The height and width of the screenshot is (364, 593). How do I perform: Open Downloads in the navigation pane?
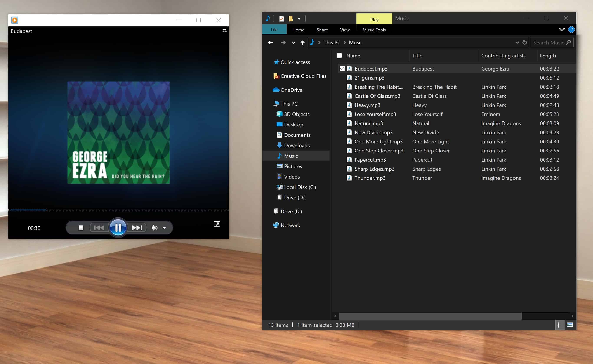pyautogui.click(x=296, y=145)
